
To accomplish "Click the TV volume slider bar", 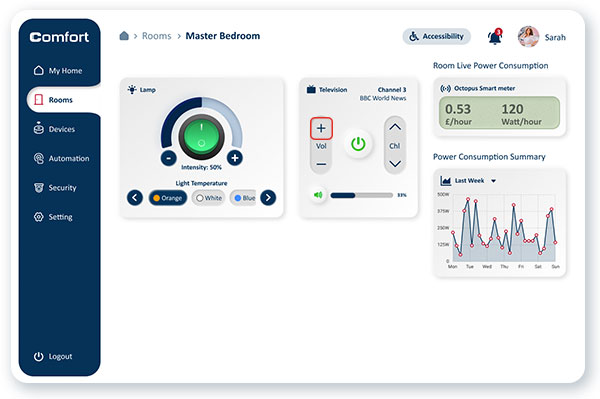I will (x=362, y=195).
